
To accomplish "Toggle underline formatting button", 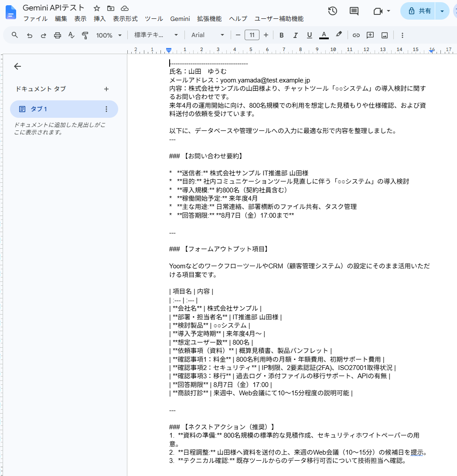I will [x=309, y=35].
